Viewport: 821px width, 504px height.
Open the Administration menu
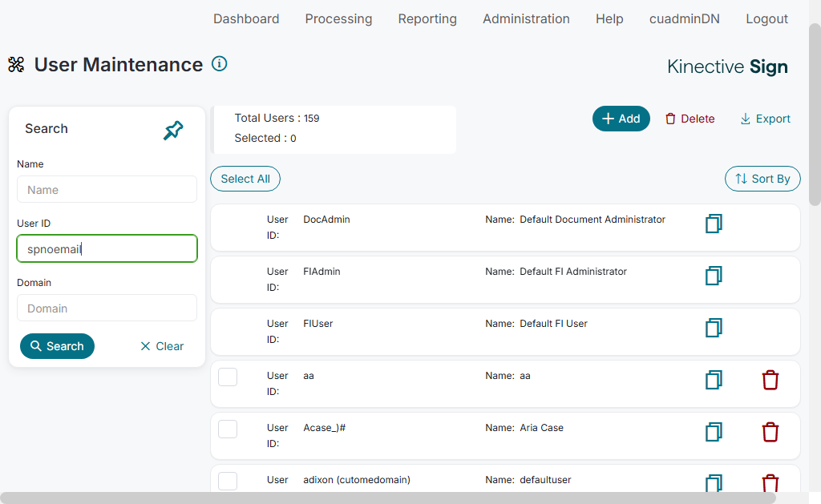pos(526,19)
